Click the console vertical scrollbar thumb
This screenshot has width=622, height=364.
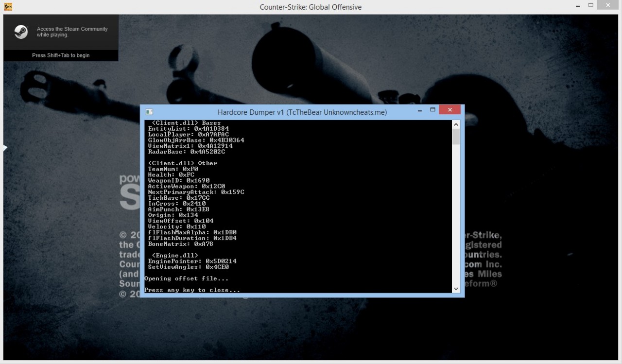[x=456, y=137]
